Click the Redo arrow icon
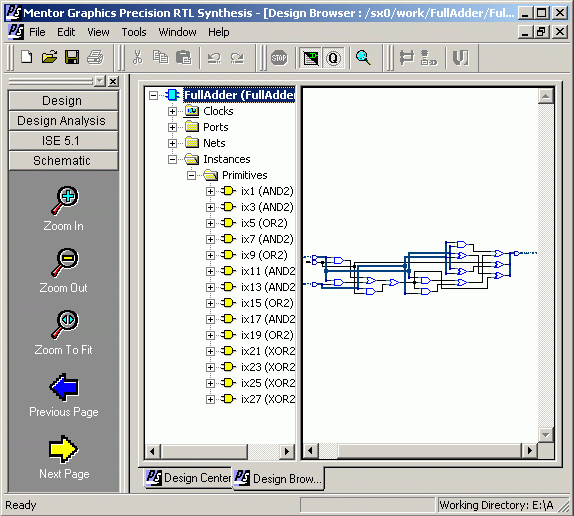 click(237, 58)
